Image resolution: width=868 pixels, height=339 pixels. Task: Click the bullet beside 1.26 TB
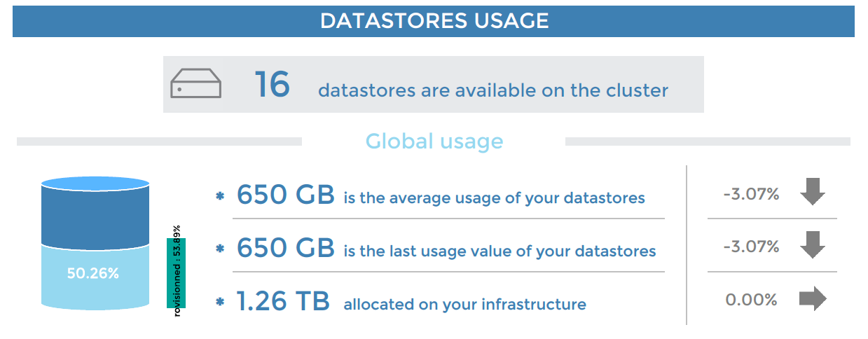point(220,303)
